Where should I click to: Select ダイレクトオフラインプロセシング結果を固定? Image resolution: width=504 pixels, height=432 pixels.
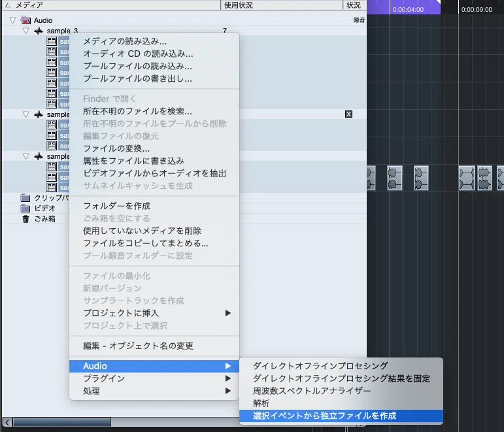click(x=341, y=378)
